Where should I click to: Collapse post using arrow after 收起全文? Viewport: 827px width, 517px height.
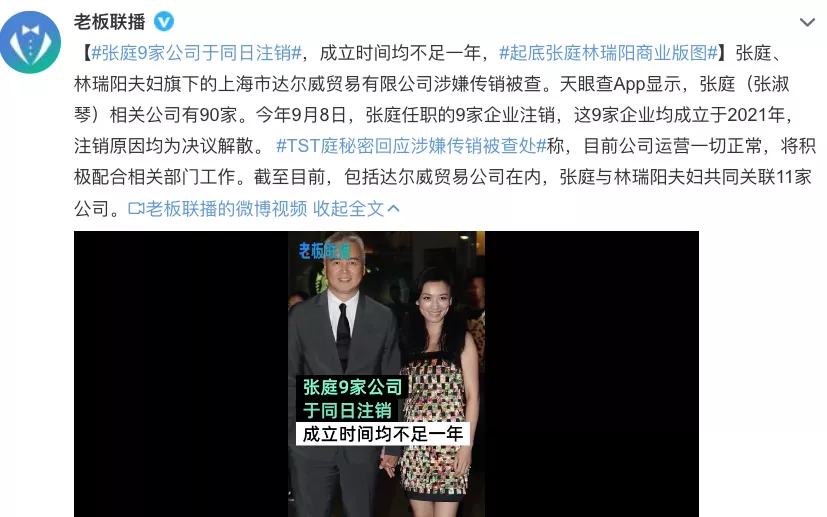(393, 209)
